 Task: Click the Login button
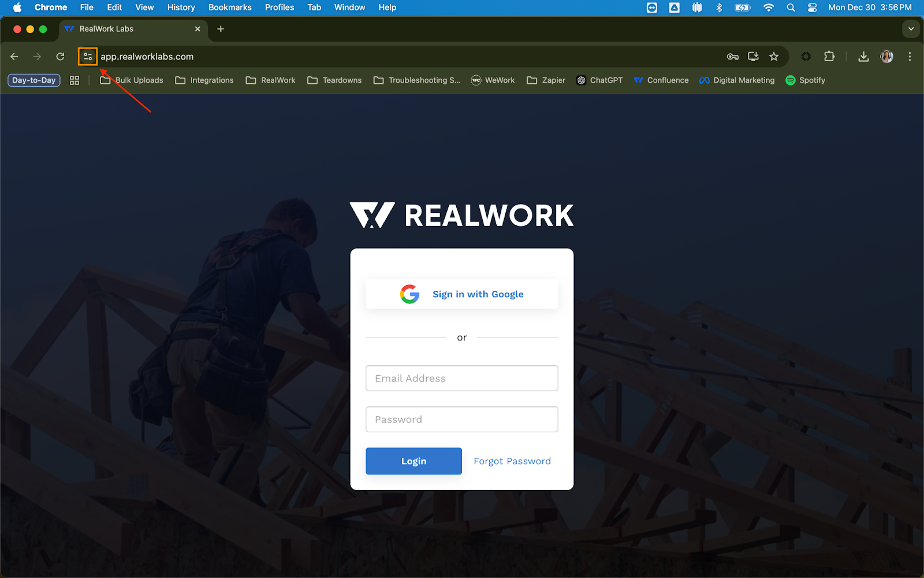pos(413,461)
